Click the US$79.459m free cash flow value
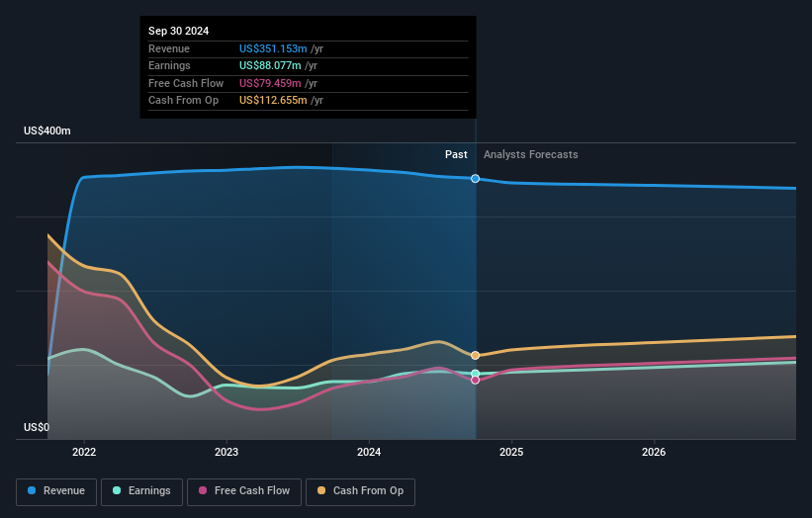Viewport: 812px width, 518px height. click(x=270, y=83)
